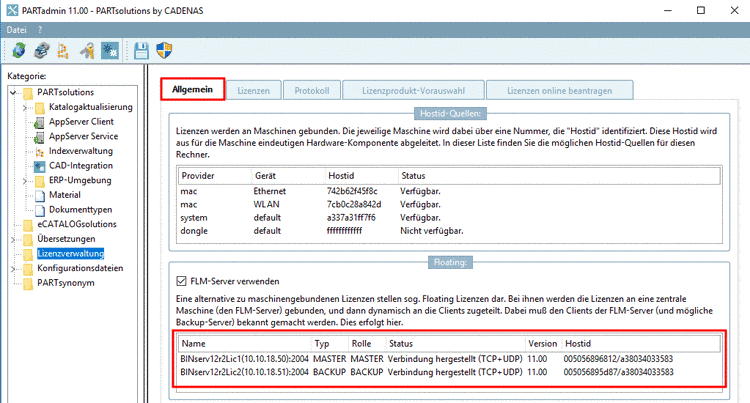Click the Provider column header
Viewport: 750px width, 403px height.
215,175
